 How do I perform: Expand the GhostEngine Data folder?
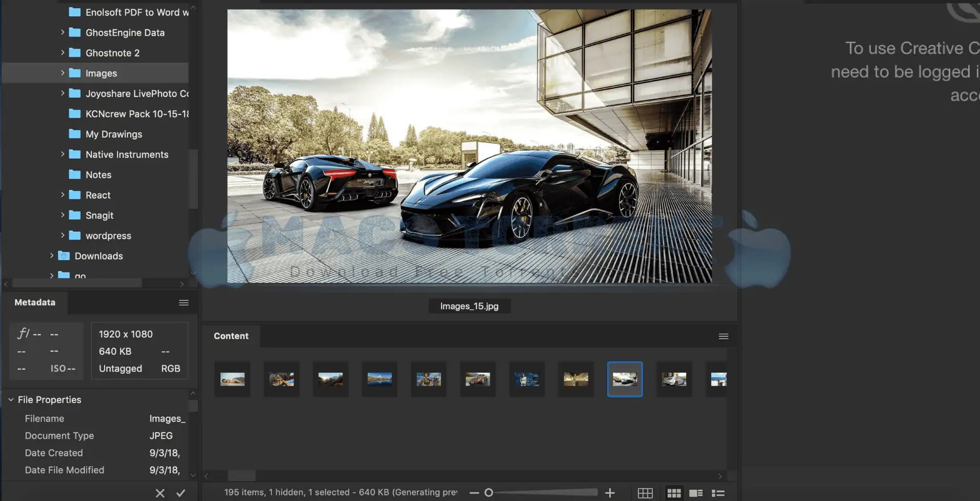point(63,32)
